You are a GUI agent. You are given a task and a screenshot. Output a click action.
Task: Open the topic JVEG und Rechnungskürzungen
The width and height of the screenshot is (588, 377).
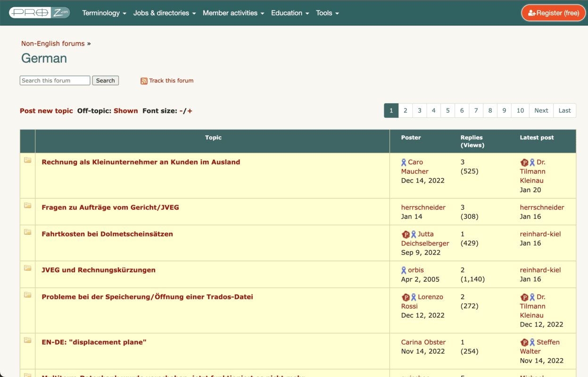pyautogui.click(x=99, y=270)
